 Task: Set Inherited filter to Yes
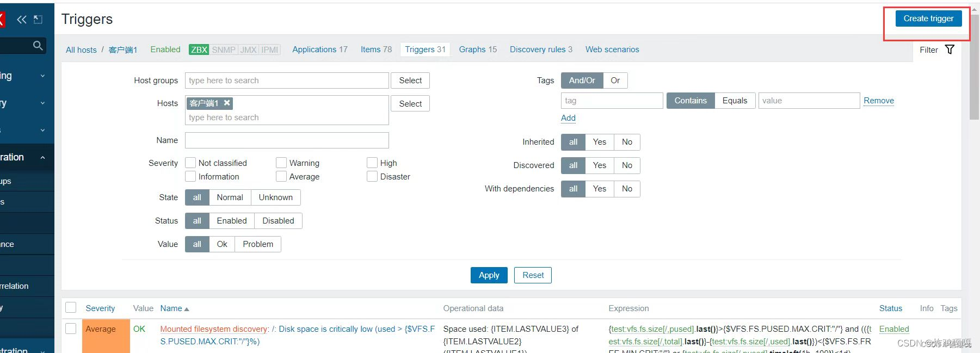coord(600,142)
